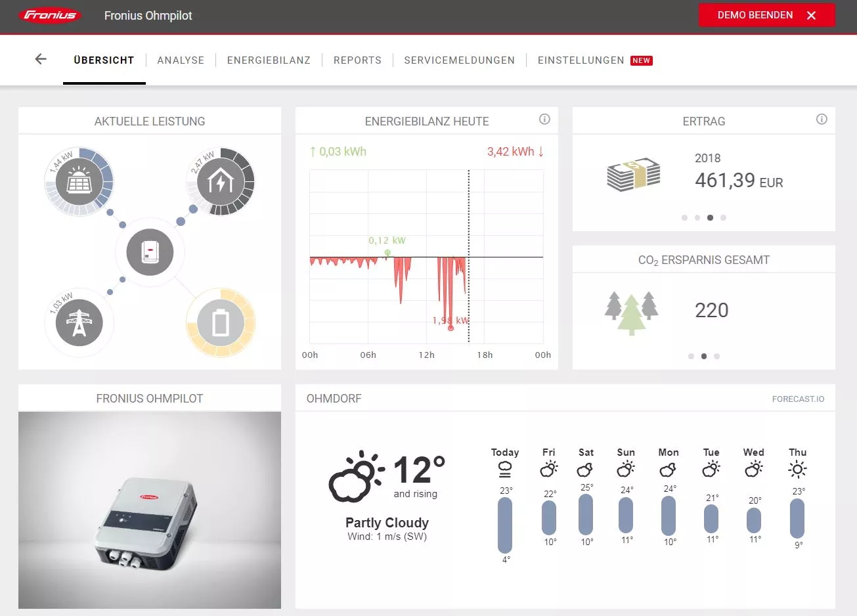
Task: Click the 1,98 kW marker on chart
Action: tap(450, 328)
